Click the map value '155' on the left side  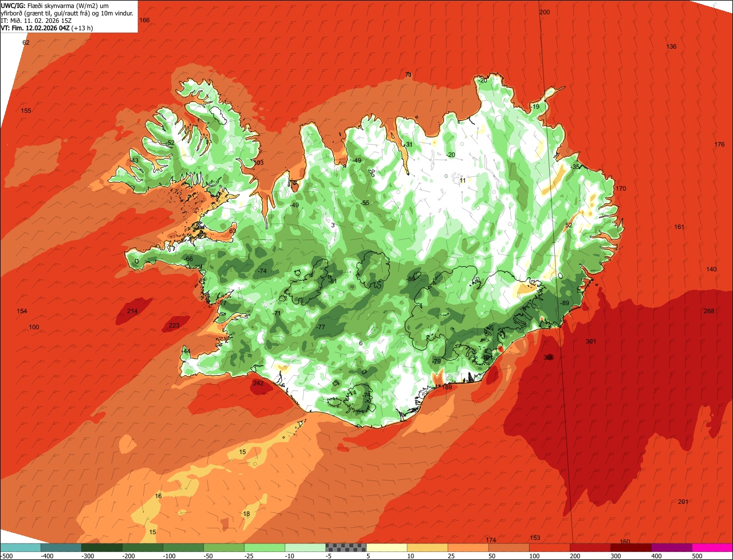(26, 111)
